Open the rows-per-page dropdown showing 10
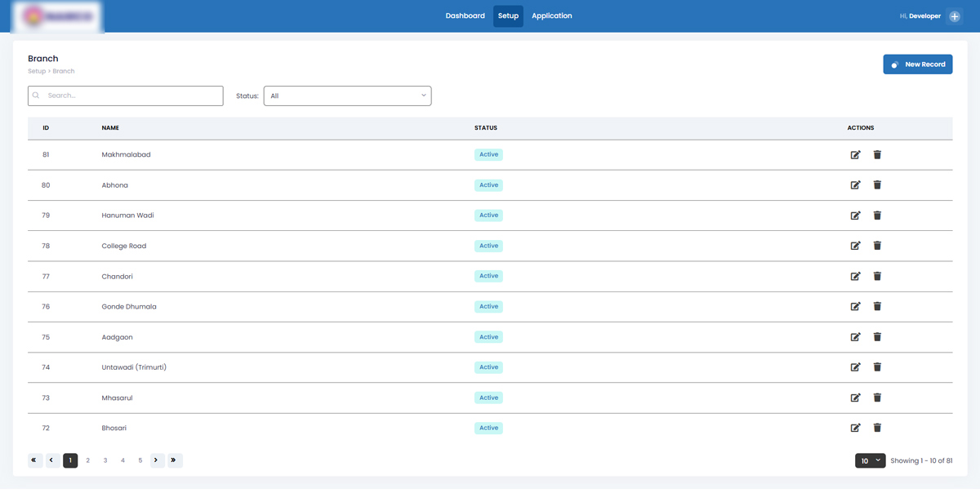 pos(871,461)
